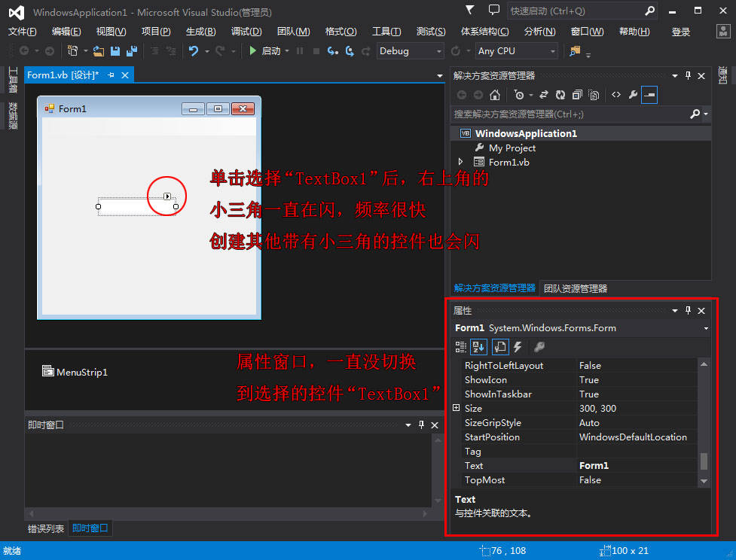Open the notifications flag icon in the title bar

click(x=470, y=10)
